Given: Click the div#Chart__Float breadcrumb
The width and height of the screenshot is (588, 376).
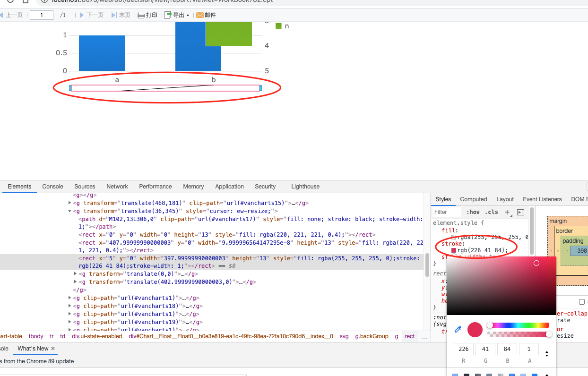Looking at the screenshot, I should [231, 336].
